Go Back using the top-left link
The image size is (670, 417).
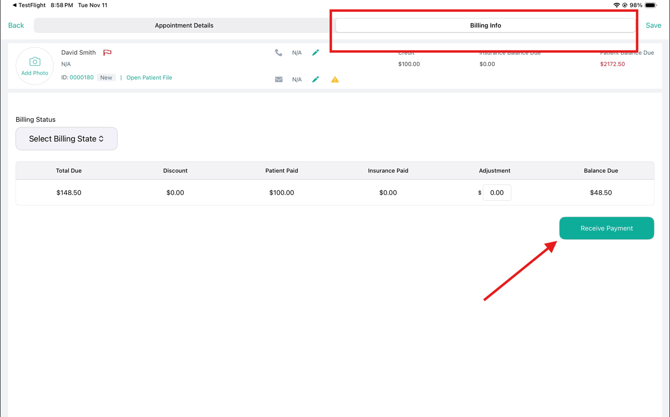click(16, 25)
